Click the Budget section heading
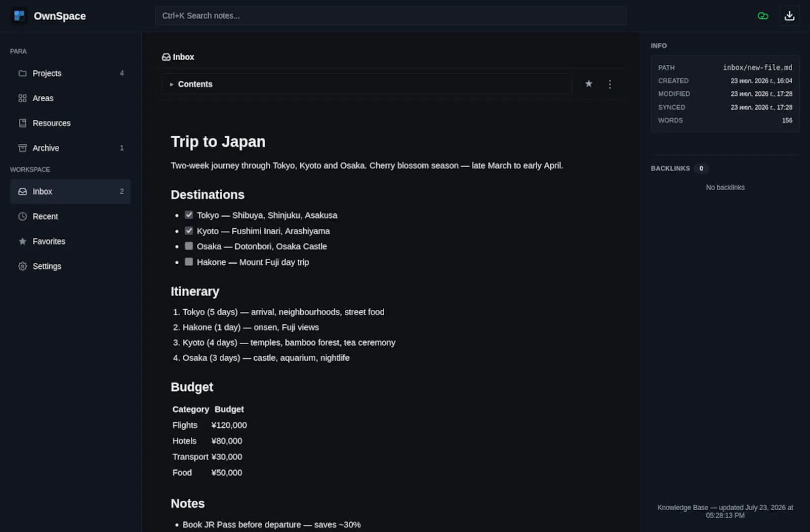Image resolution: width=810 pixels, height=532 pixels. [191, 387]
